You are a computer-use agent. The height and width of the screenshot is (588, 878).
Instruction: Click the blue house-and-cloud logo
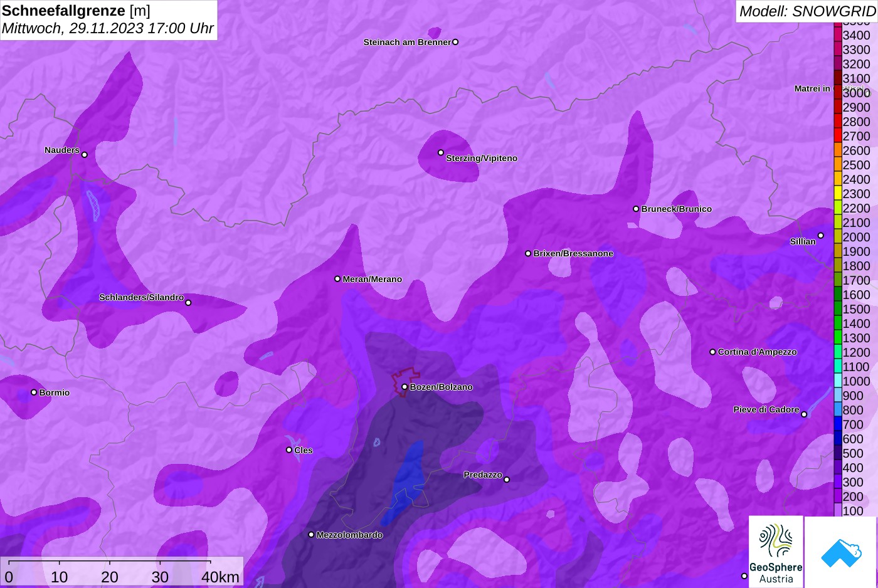pos(841,552)
